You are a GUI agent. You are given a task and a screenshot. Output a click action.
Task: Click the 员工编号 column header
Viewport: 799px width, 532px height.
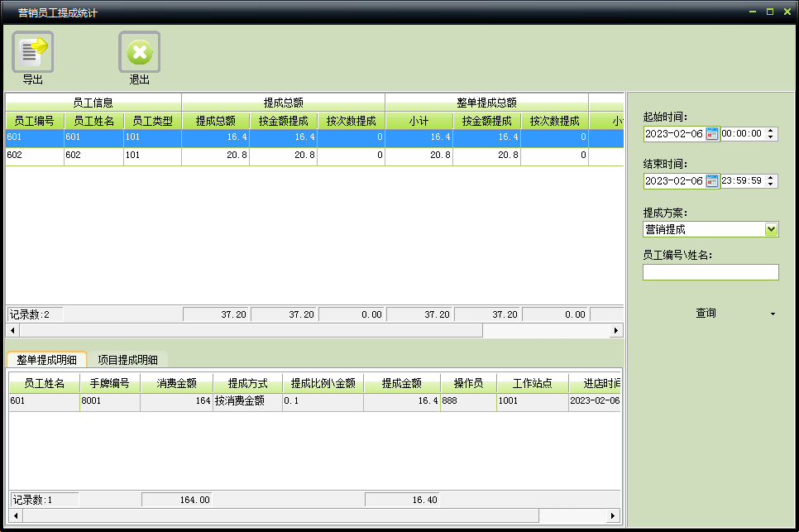tap(35, 121)
